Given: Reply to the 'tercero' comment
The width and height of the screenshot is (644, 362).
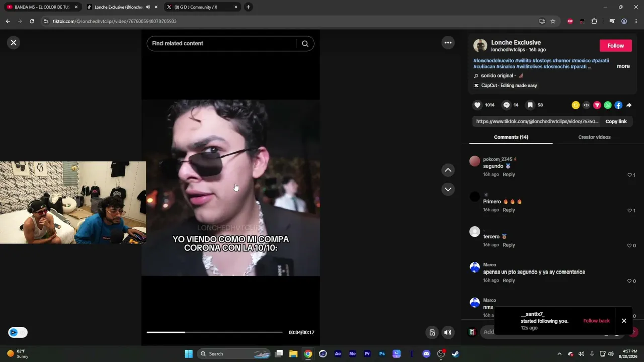Looking at the screenshot, I should pos(509,245).
